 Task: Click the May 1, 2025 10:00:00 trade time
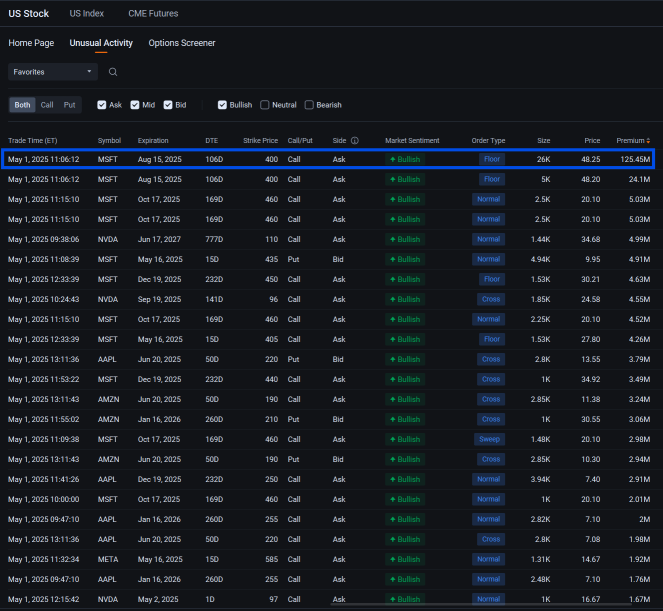pyautogui.click(x=44, y=499)
